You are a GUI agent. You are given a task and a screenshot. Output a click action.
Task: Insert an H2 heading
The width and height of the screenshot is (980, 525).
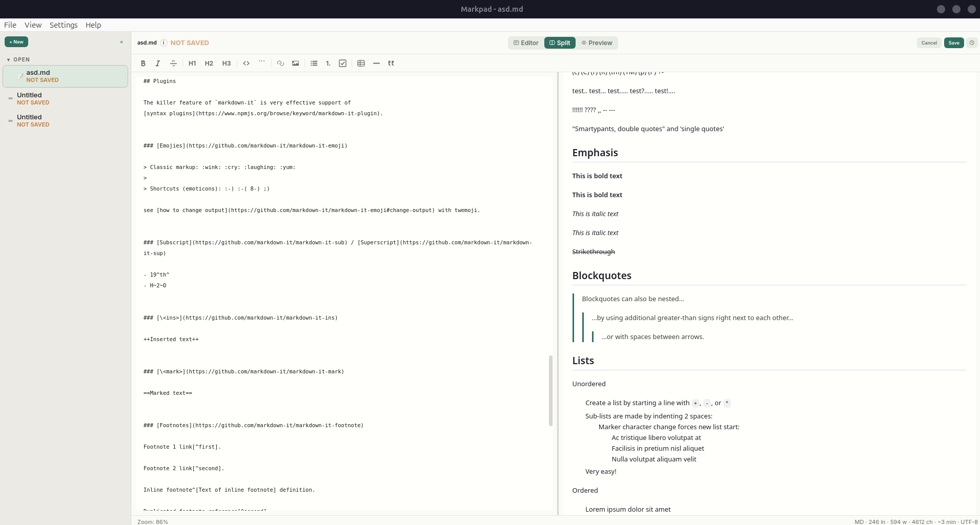209,64
